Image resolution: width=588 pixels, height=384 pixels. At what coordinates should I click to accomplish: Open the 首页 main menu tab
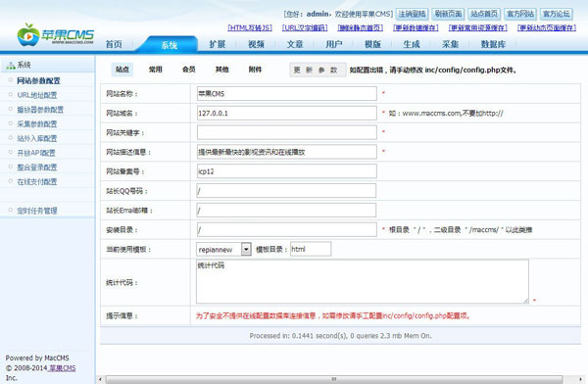[114, 44]
